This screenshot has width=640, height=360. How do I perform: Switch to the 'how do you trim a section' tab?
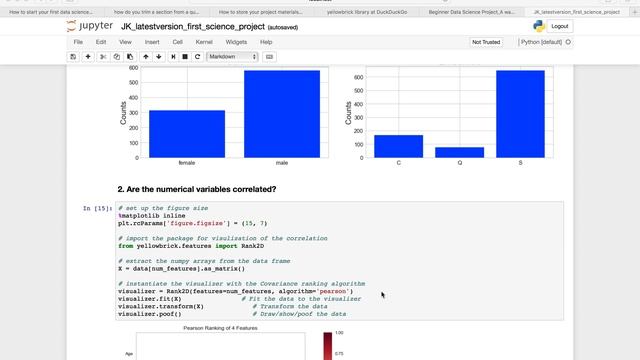pos(157,12)
